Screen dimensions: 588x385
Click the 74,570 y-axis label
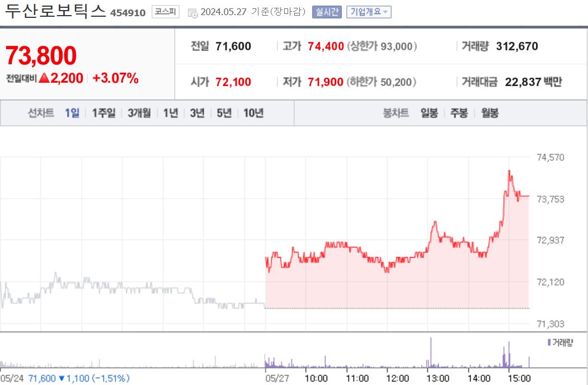[550, 157]
